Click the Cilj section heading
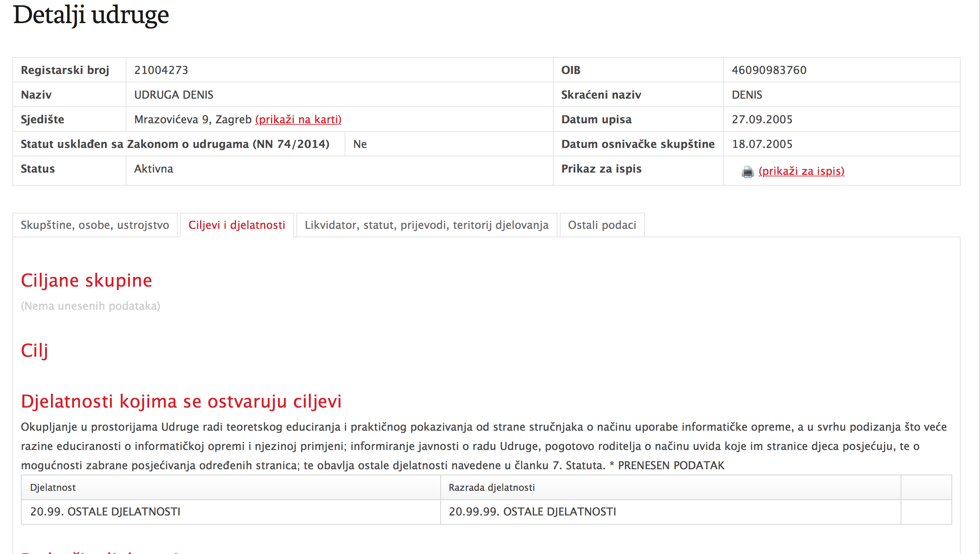The width and height of the screenshot is (980, 554). (34, 351)
